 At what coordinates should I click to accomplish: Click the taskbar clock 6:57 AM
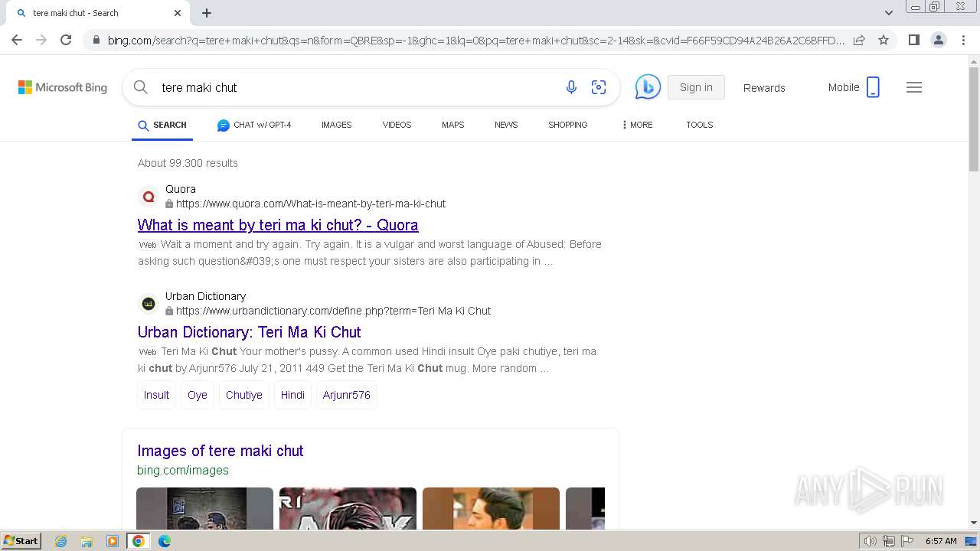[x=941, y=541]
